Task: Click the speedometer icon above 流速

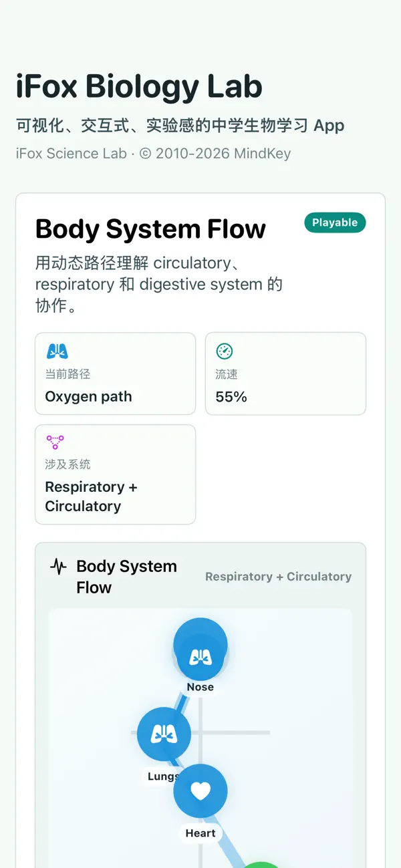Action: click(x=225, y=351)
